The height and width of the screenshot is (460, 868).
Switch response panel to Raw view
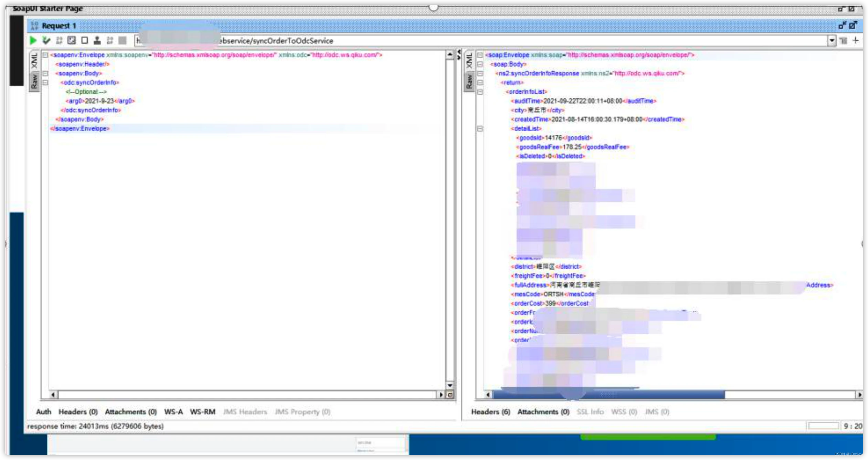(x=469, y=82)
